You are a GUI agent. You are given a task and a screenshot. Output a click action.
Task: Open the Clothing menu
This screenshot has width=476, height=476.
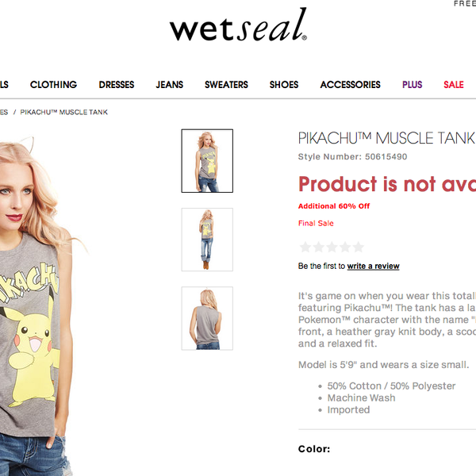click(53, 84)
